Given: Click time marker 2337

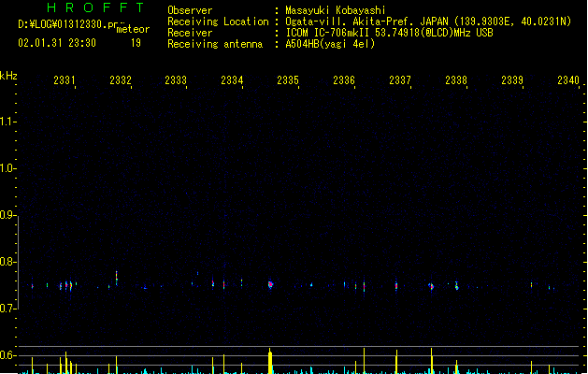Looking at the screenshot, I should pos(400,79).
